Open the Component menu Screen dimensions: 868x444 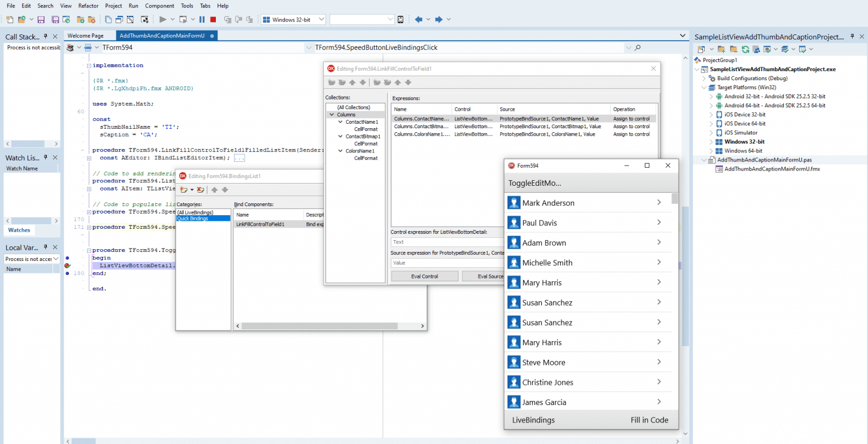[159, 6]
